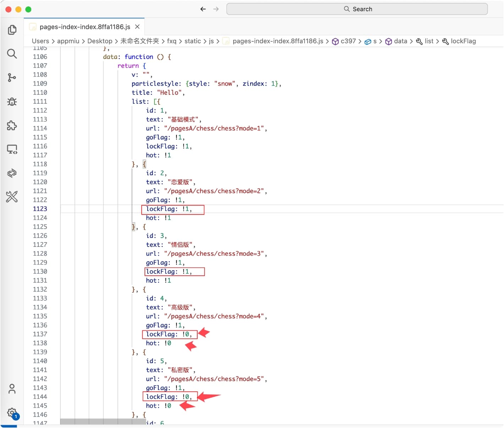The height and width of the screenshot is (428, 504).
Task: Open the lockFlag breadcrumb symbol
Action: (x=463, y=41)
